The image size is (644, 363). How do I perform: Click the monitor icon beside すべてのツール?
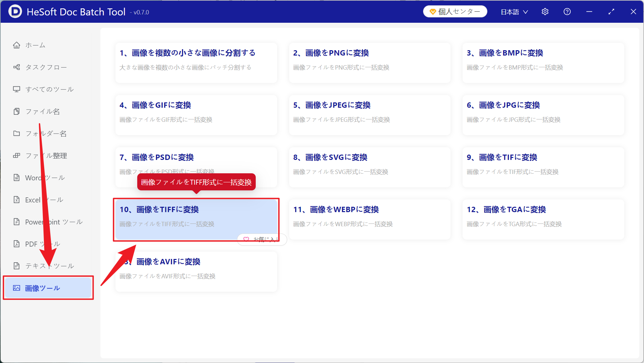(16, 89)
